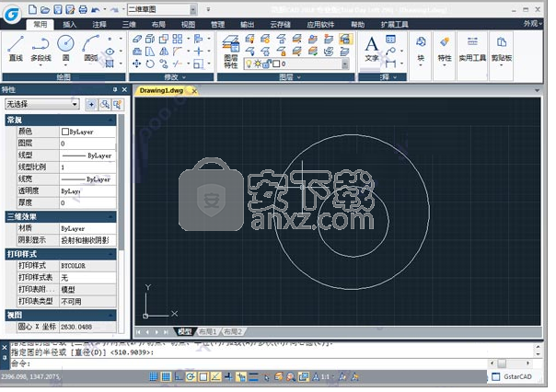Screen dimensions: 556x392
Task: Toggle Lineweight display in status bar
Action: tap(253, 376)
